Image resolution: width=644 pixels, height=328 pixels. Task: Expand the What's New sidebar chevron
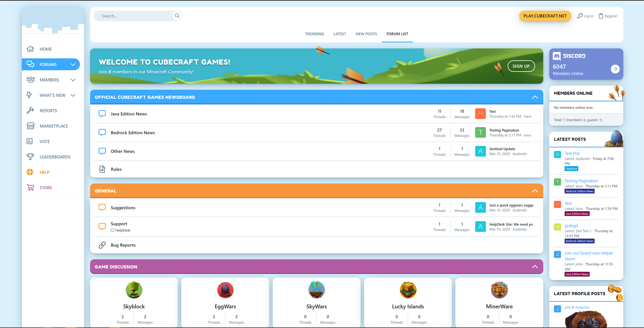click(x=73, y=95)
